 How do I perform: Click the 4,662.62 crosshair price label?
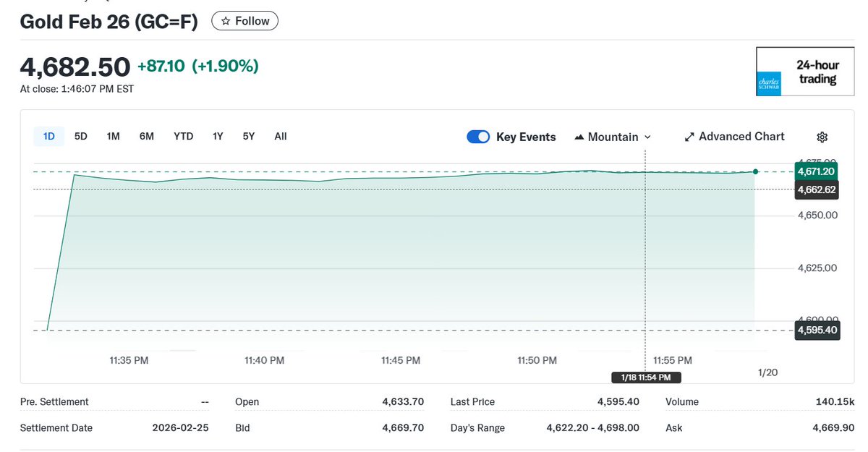click(817, 190)
